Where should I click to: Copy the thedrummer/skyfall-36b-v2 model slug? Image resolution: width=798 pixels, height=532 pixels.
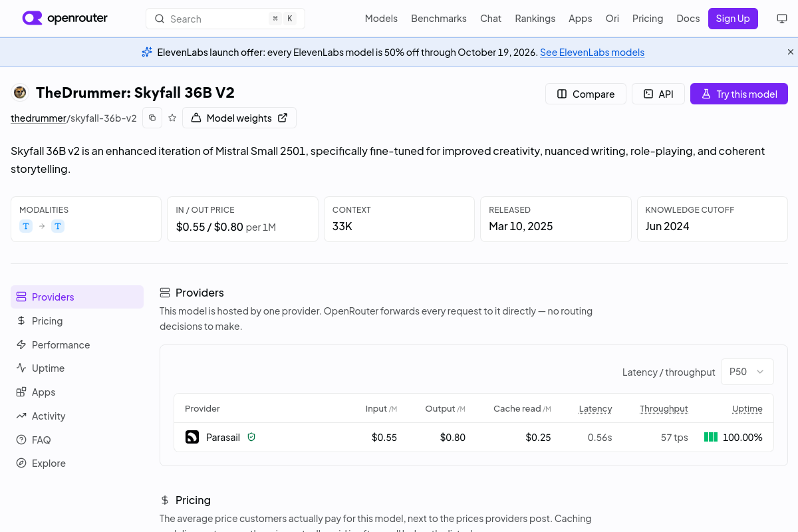coord(152,118)
